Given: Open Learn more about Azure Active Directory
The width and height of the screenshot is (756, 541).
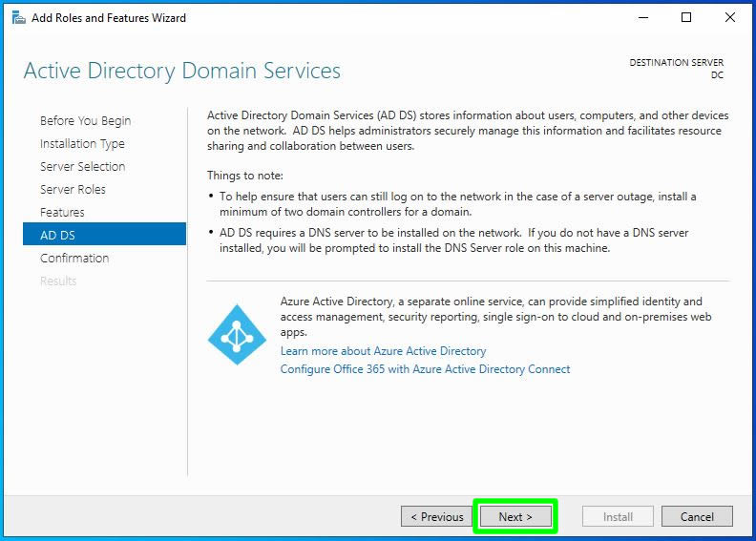Looking at the screenshot, I should click(383, 351).
